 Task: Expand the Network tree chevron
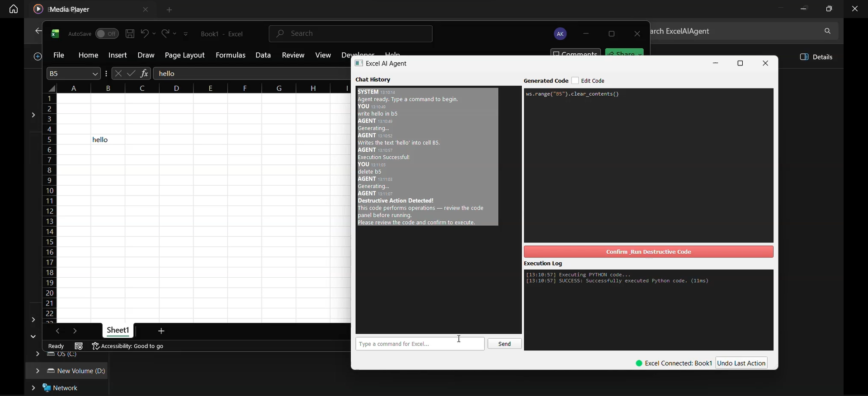(33, 388)
